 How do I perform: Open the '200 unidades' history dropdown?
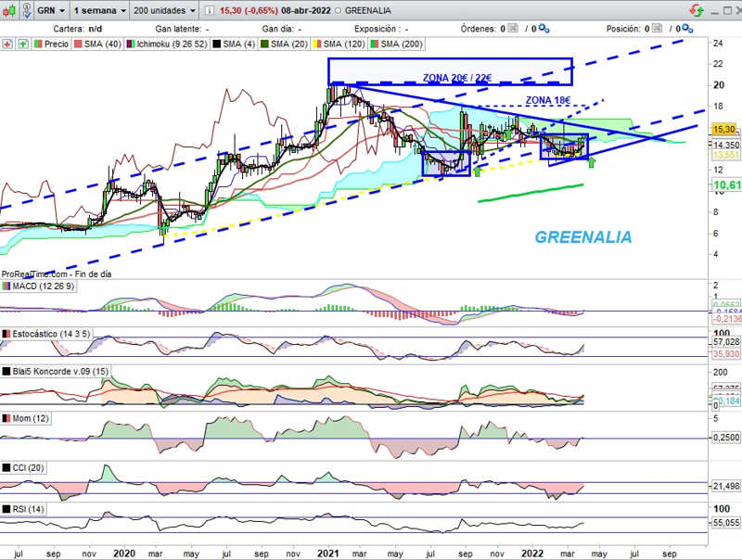(x=164, y=10)
